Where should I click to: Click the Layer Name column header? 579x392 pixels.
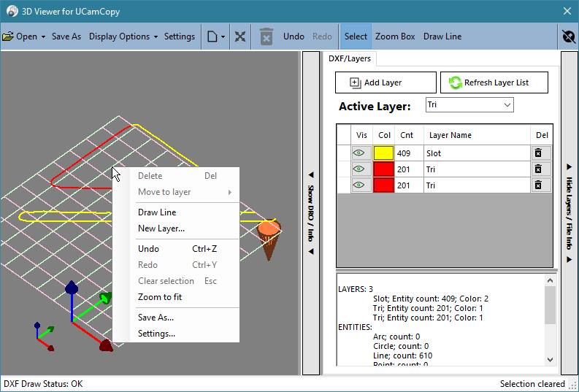coord(477,135)
